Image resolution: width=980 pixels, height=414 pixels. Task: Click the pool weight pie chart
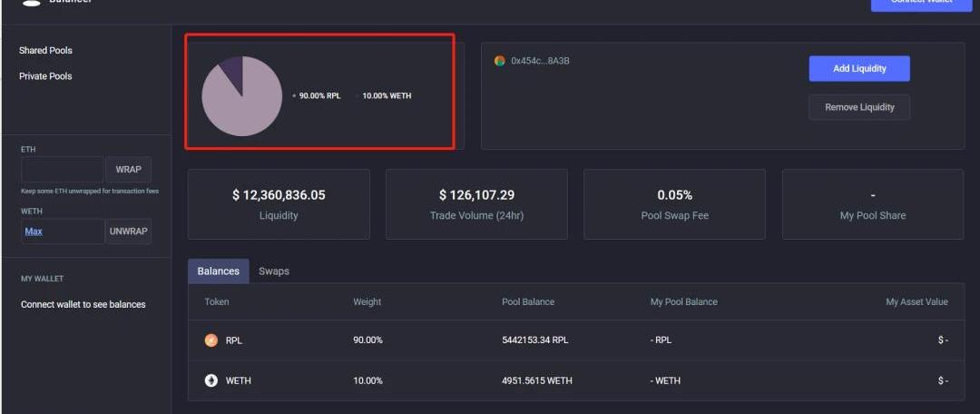click(x=241, y=95)
